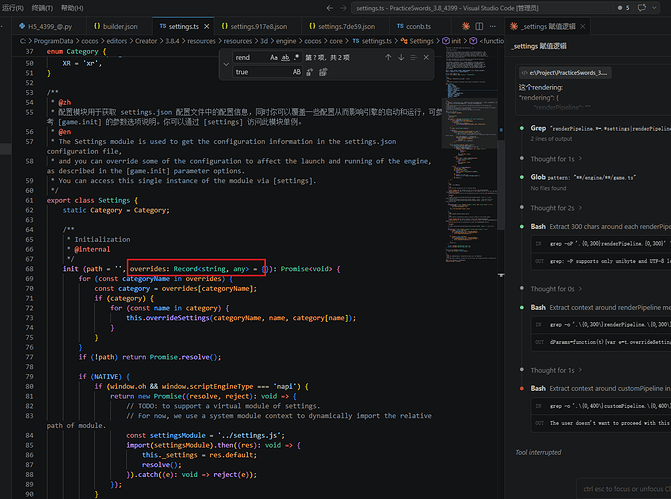This screenshot has width=671, height=499.
Task: Open the settings.ts breadcrumb file
Action: pos(372,41)
